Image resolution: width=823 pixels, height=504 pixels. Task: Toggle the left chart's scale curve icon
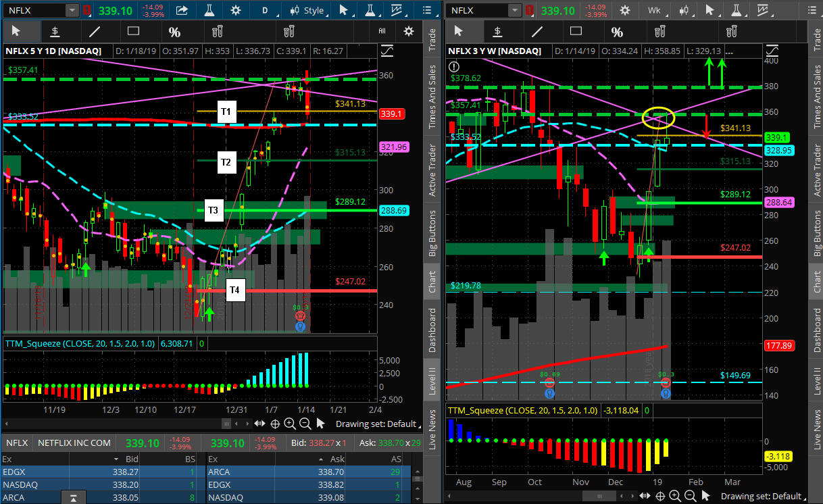tap(388, 51)
